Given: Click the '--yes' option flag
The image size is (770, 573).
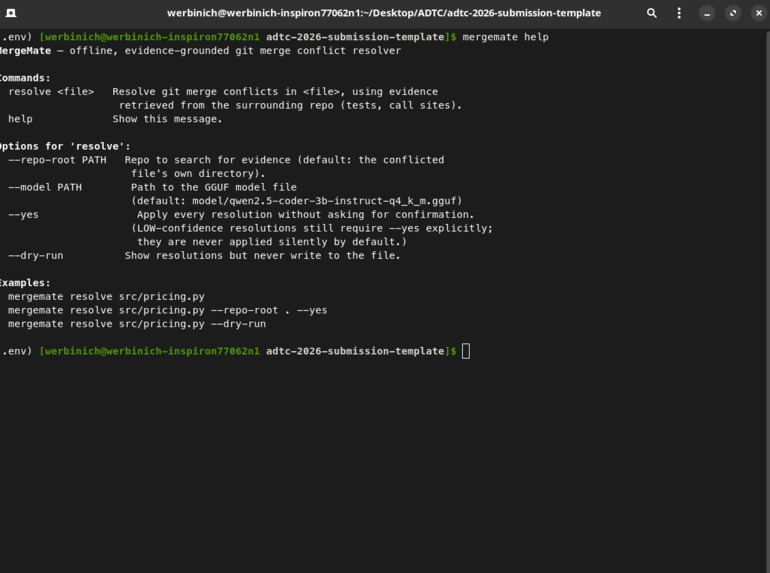Looking at the screenshot, I should click(23, 215).
